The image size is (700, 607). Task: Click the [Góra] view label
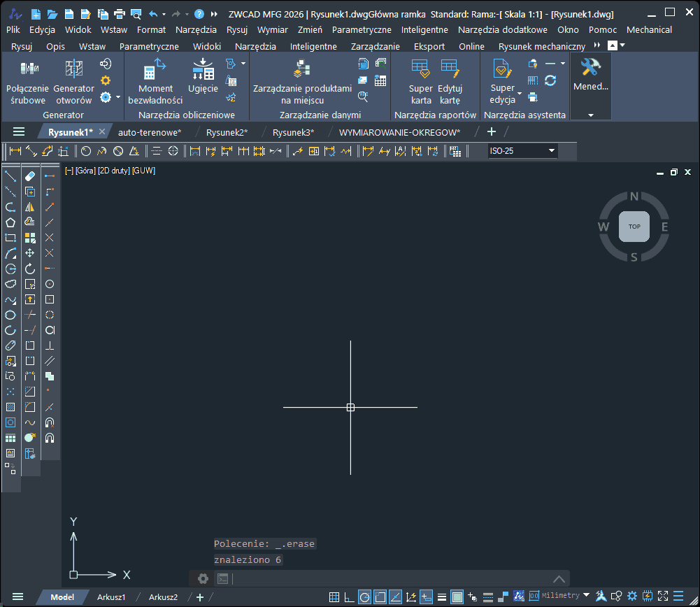tap(85, 171)
